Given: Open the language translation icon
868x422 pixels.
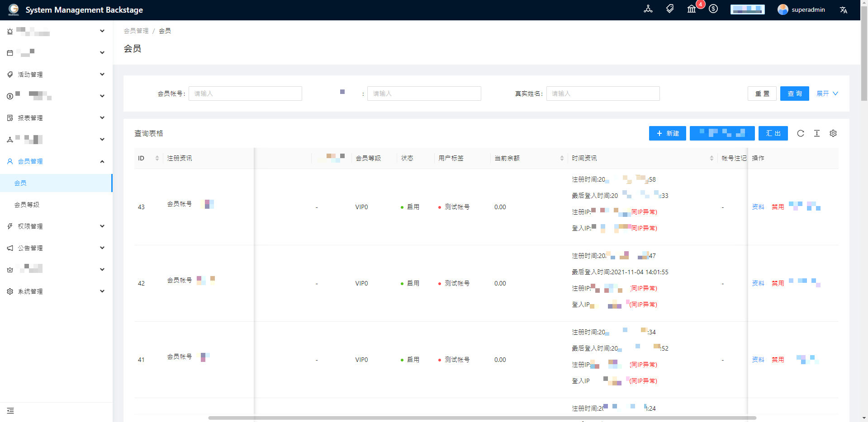Looking at the screenshot, I should coord(844,10).
